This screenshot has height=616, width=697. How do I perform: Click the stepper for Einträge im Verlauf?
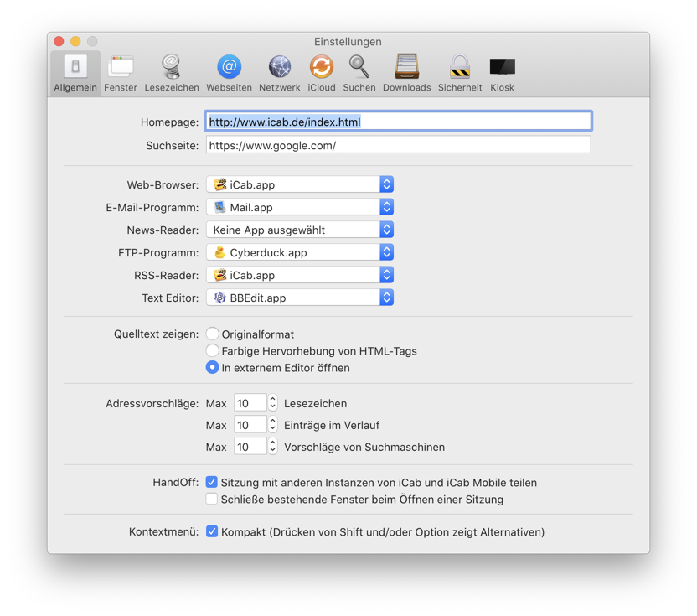273,425
